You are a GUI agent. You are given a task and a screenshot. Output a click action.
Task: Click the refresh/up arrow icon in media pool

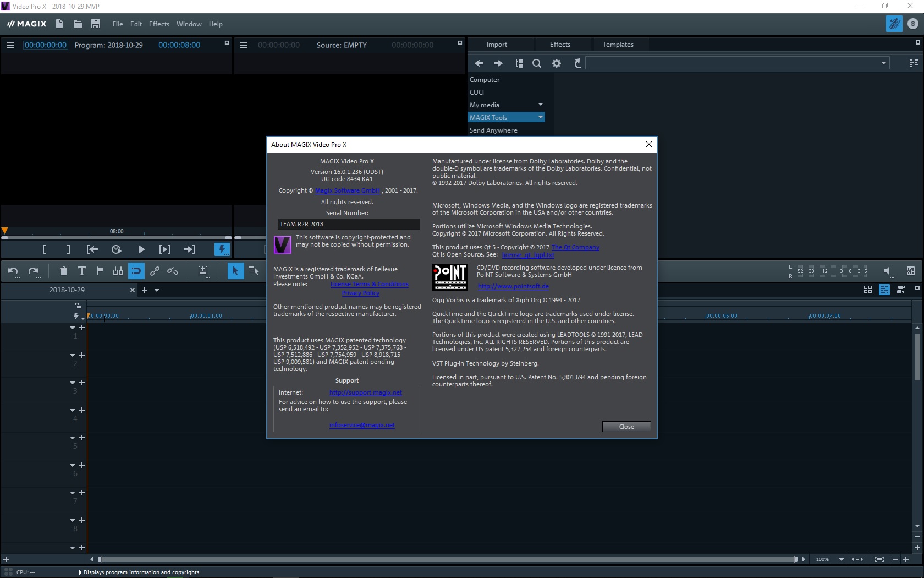[577, 63]
